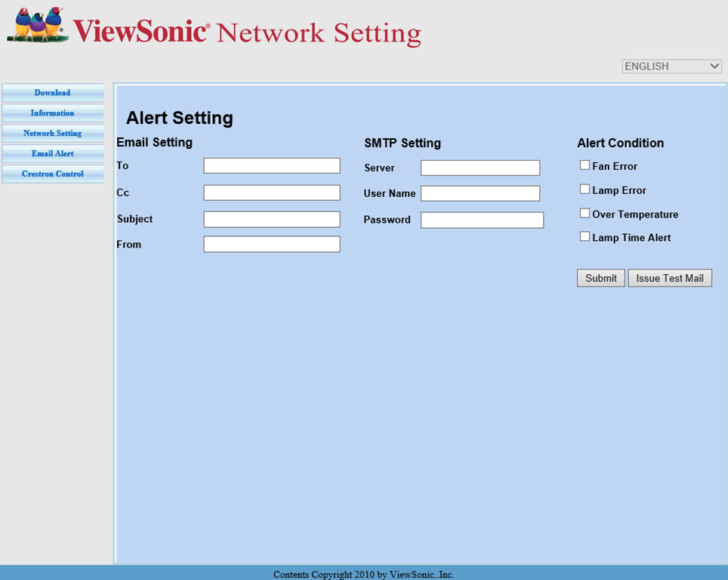Click the ViewSonic Network Setting title
This screenshot has width=728, height=580.
(247, 32)
